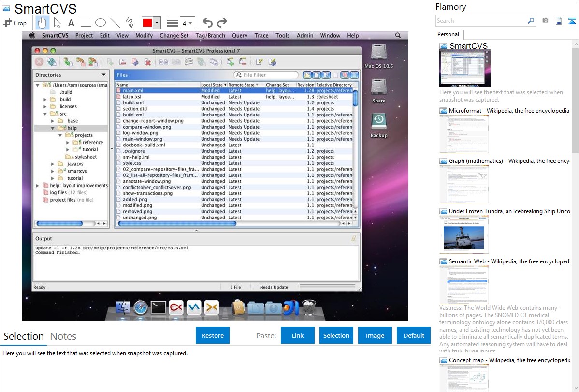Toggle the folder view button in Files header
The image size is (579, 392).
(307, 75)
